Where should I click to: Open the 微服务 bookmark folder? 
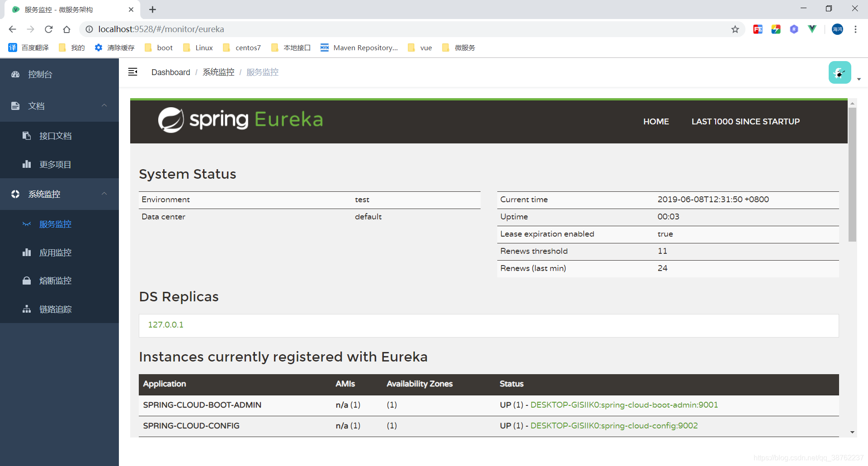click(x=458, y=48)
